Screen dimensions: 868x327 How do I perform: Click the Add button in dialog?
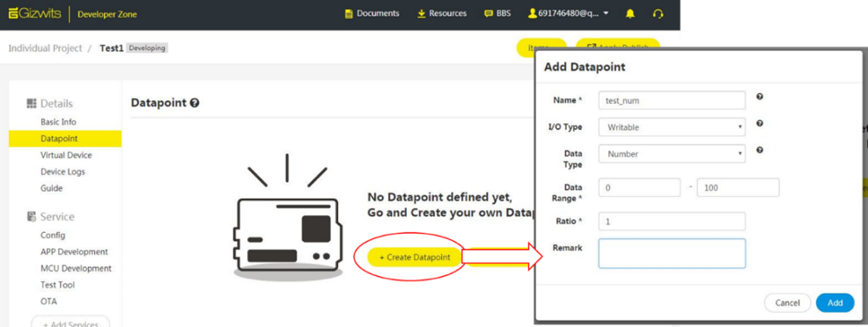(835, 302)
